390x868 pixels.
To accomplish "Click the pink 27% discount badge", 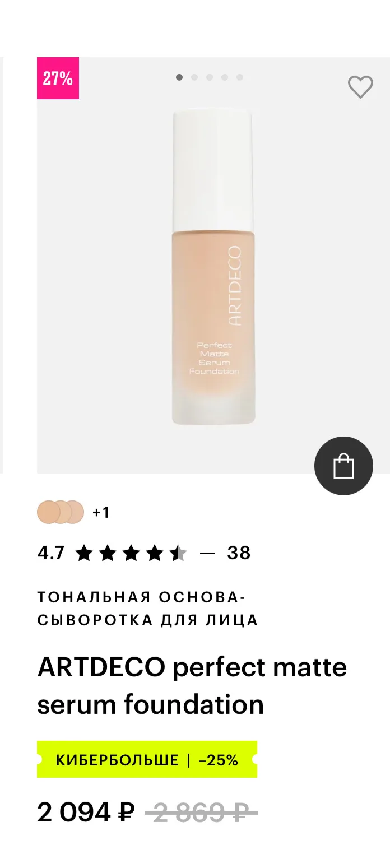I will pos(58,78).
